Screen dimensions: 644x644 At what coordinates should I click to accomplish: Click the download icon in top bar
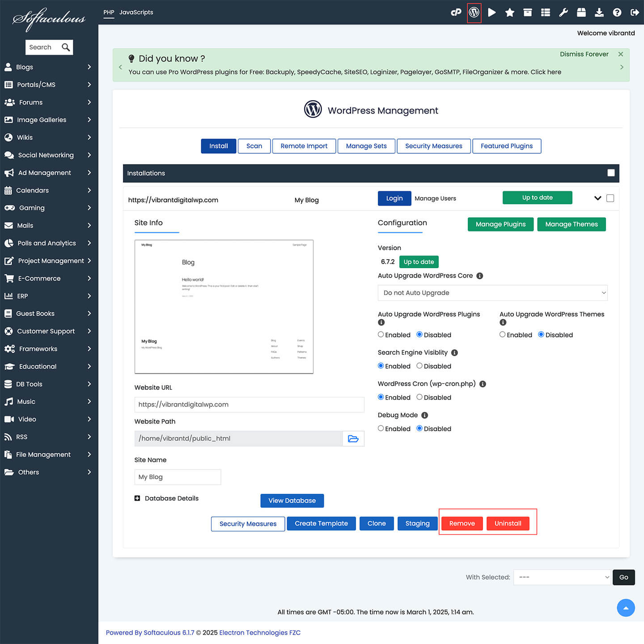point(599,13)
